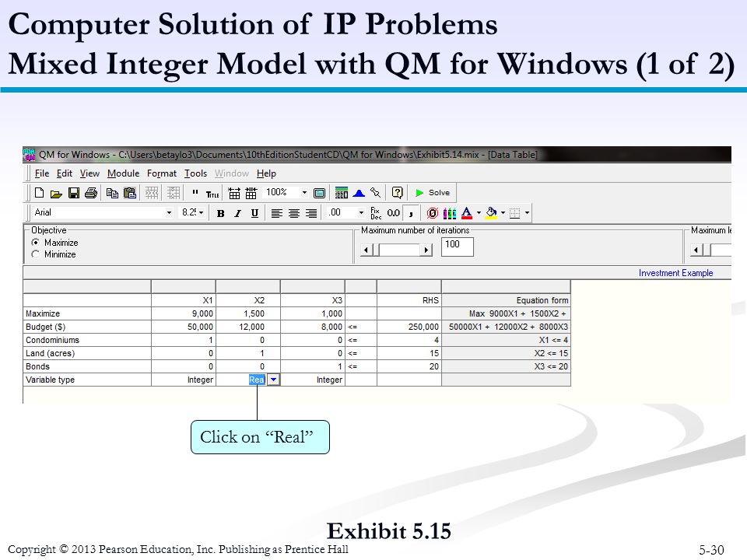Open the help question mark icon
Viewport: 747px width, 560px height.
click(398, 192)
